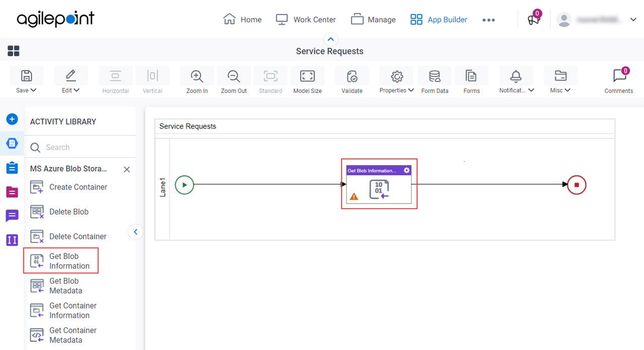644x350 pixels.
Task: Open Get Blob Information activity settings gear
Action: click(x=407, y=170)
